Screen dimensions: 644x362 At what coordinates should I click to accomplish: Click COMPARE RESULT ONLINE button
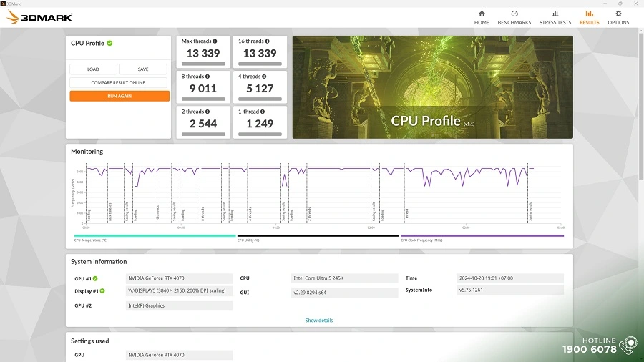(x=118, y=82)
